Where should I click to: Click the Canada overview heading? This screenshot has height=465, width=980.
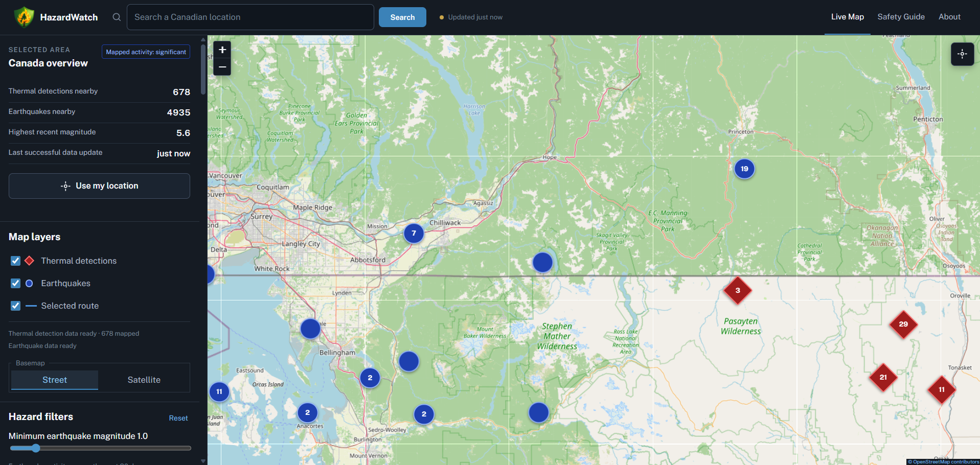coord(48,63)
